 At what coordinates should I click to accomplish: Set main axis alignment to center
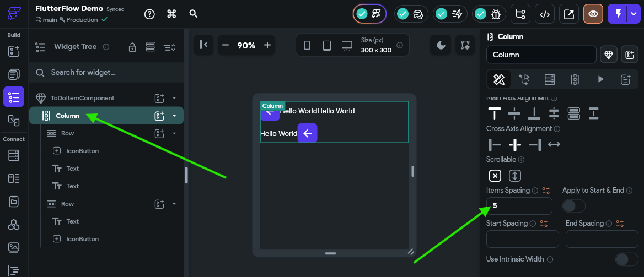pos(514,112)
